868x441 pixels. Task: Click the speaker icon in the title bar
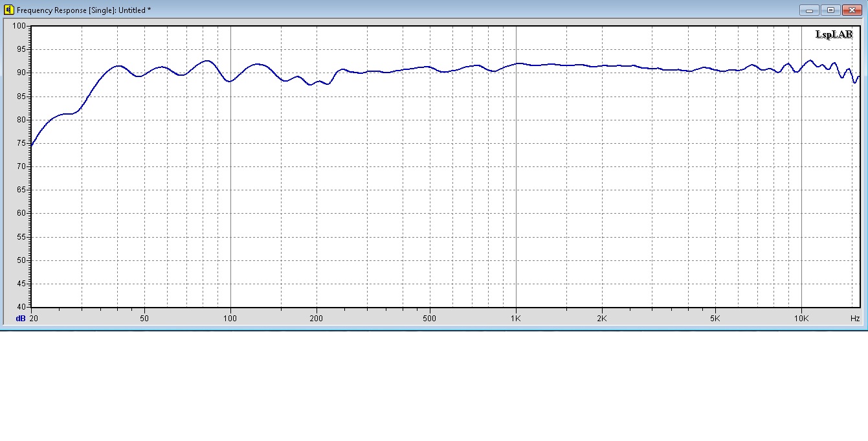(9, 10)
